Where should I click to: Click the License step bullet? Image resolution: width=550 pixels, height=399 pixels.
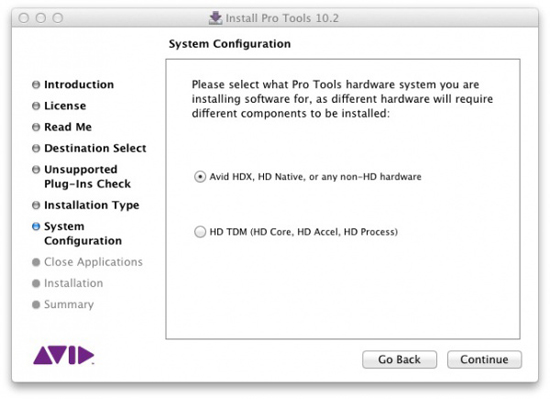point(36,106)
